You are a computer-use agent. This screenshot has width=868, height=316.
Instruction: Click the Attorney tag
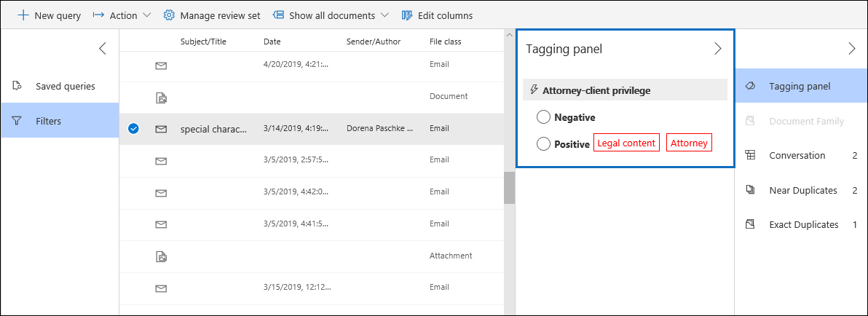pyautogui.click(x=688, y=143)
